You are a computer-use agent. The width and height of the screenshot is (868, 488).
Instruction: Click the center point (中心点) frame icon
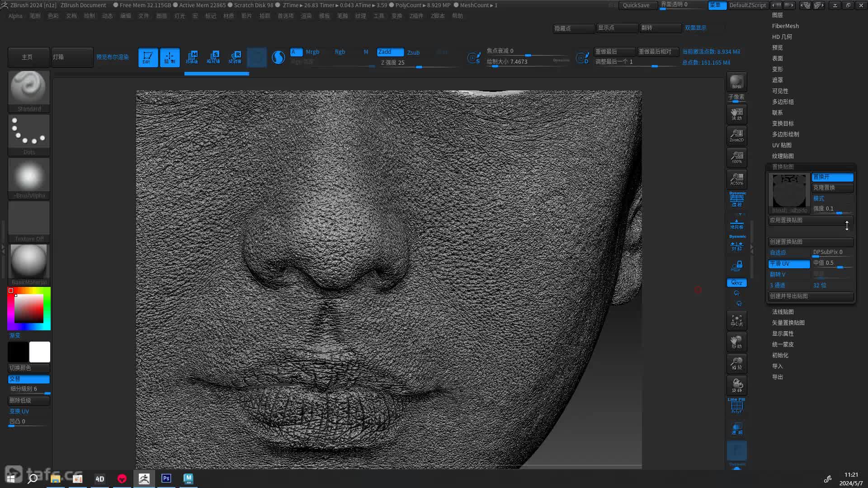tap(736, 320)
